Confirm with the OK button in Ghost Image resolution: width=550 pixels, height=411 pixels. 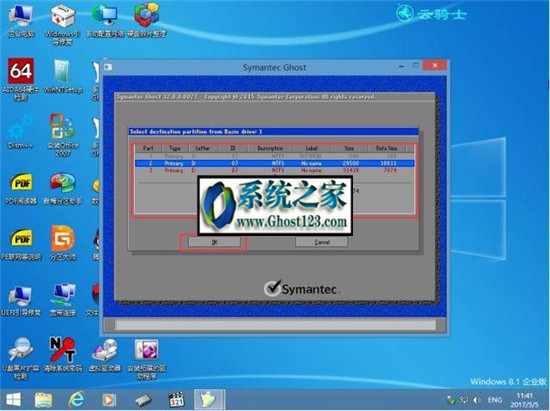point(214,242)
